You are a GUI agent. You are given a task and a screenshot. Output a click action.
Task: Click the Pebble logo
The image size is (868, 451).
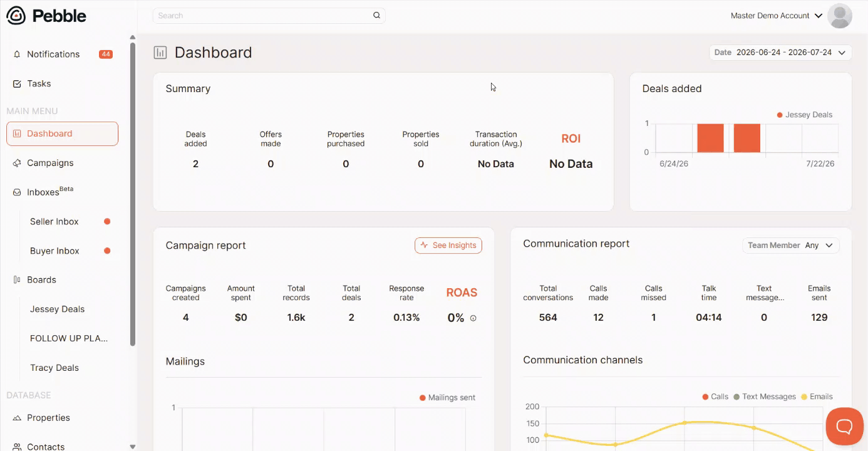[x=46, y=16]
